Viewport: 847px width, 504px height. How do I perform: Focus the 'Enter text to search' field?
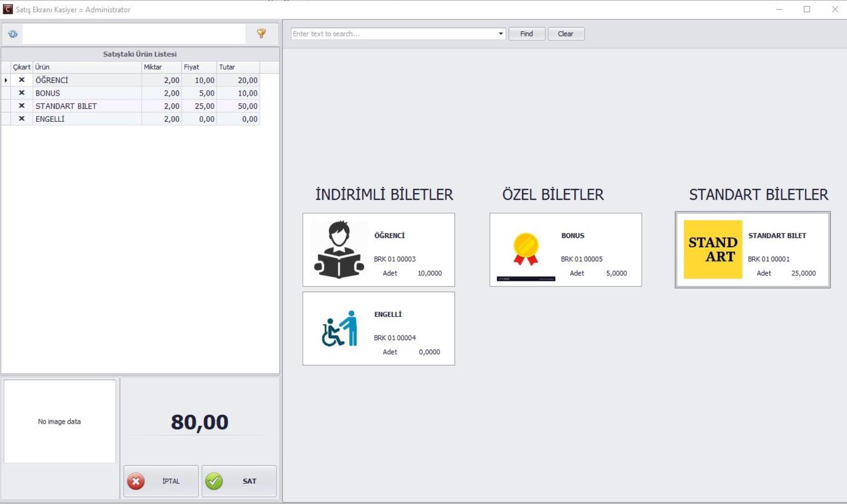coord(393,34)
